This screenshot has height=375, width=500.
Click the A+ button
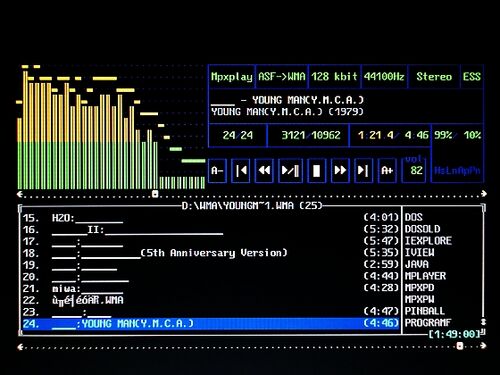tap(387, 171)
